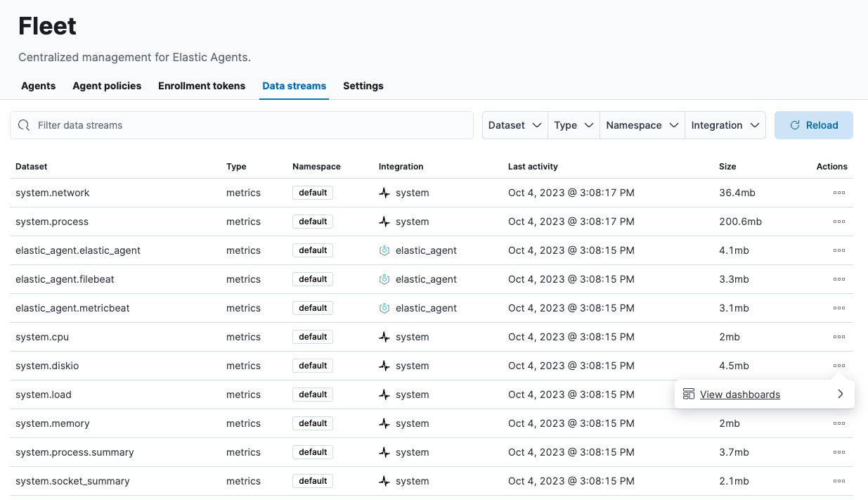Click the search magnifier icon in filter bar
The image size is (868, 500).
pyautogui.click(x=23, y=124)
